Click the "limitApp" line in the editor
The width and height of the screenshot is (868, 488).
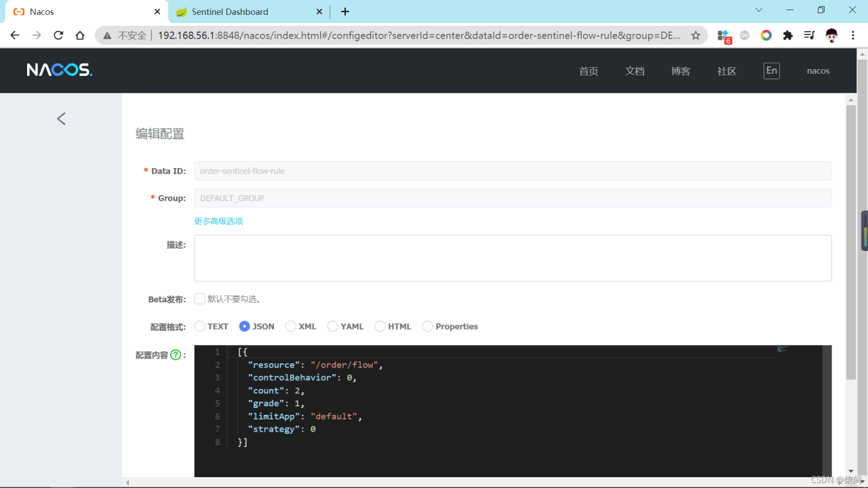point(304,416)
